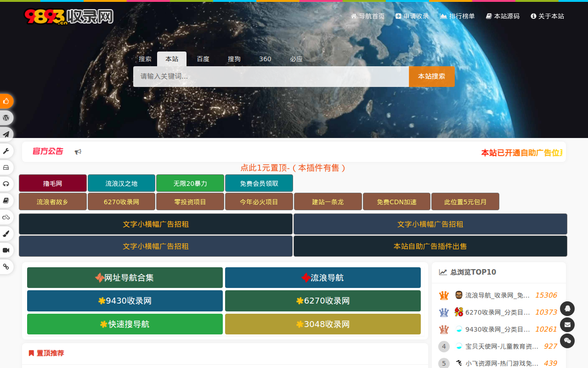Click the drive/inbox icon in left sidebar

[x=6, y=167]
